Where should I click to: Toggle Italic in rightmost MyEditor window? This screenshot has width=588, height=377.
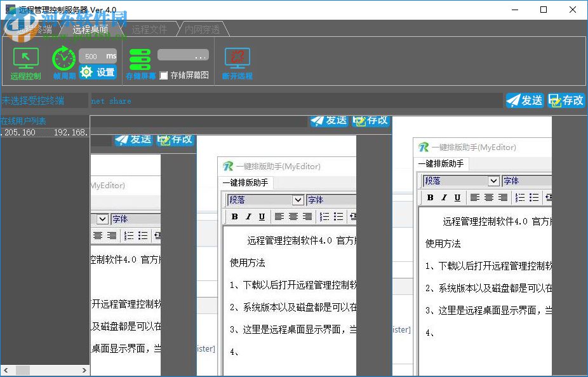[x=444, y=198]
